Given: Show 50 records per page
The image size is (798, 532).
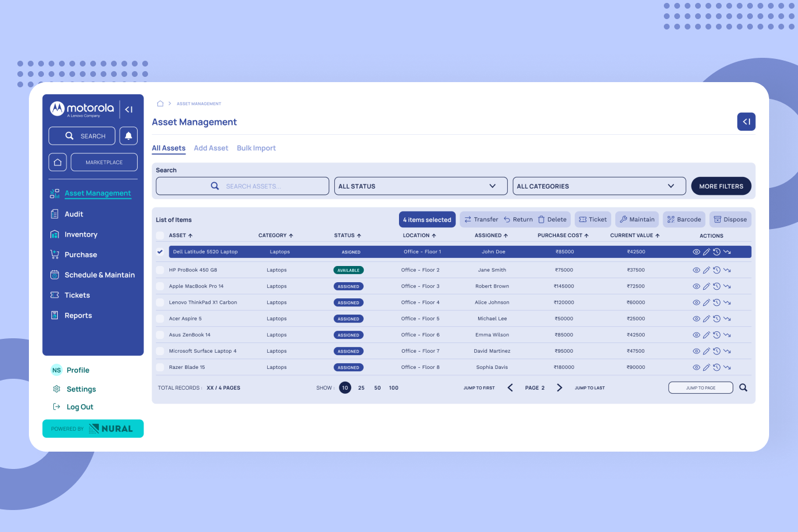Looking at the screenshot, I should 378,388.
